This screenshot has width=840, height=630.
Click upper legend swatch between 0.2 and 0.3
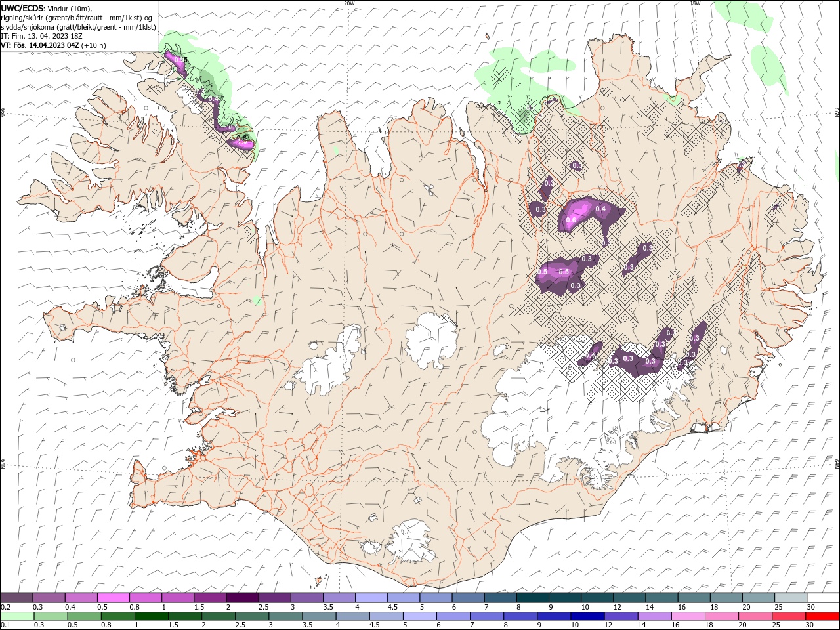pos(17,598)
